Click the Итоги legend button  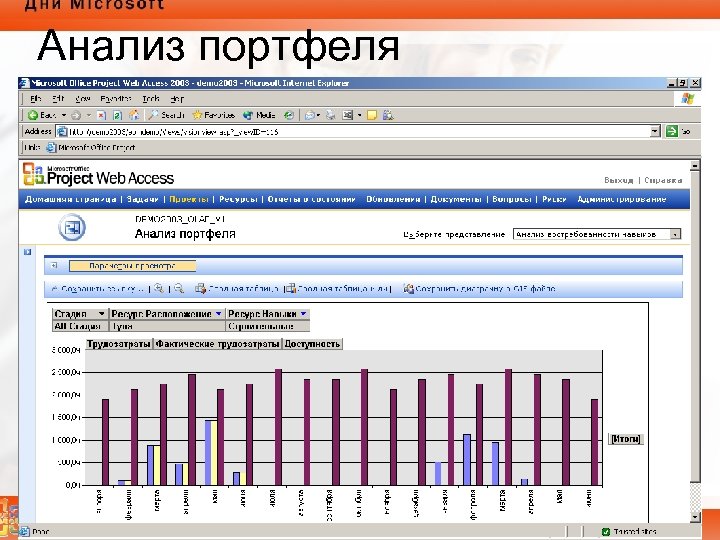(x=625, y=439)
